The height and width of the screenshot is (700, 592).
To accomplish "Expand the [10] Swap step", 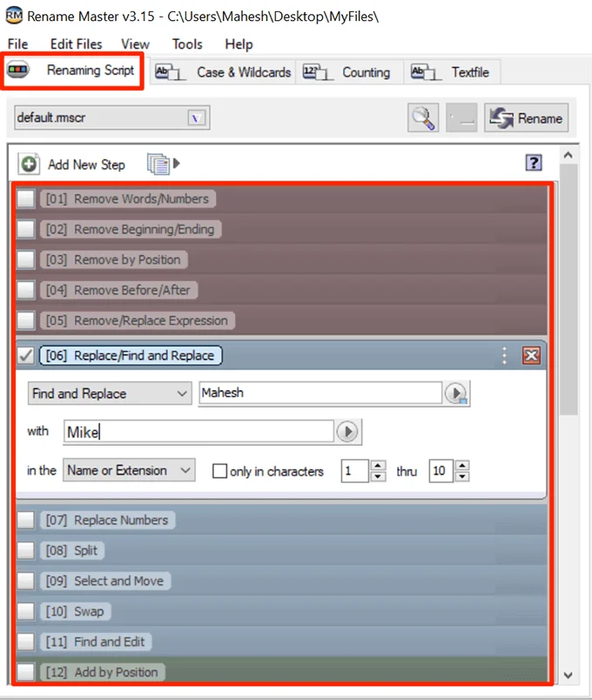I will pyautogui.click(x=76, y=611).
